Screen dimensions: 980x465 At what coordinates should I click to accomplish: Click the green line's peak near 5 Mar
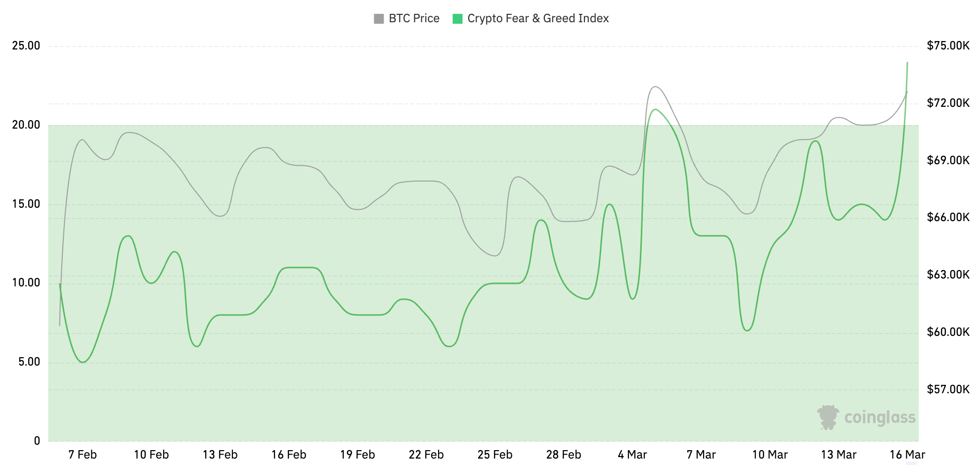point(655,109)
